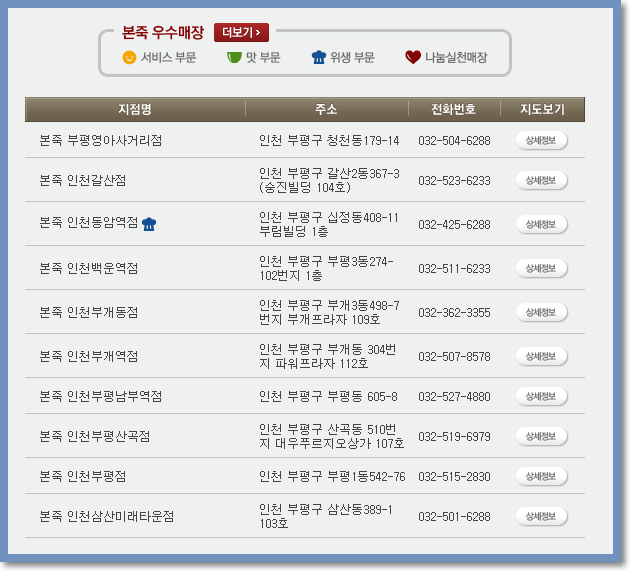Click the blue chef hat 위생 부문 icon
Image resolution: width=630 pixels, height=571 pixels.
[319, 57]
